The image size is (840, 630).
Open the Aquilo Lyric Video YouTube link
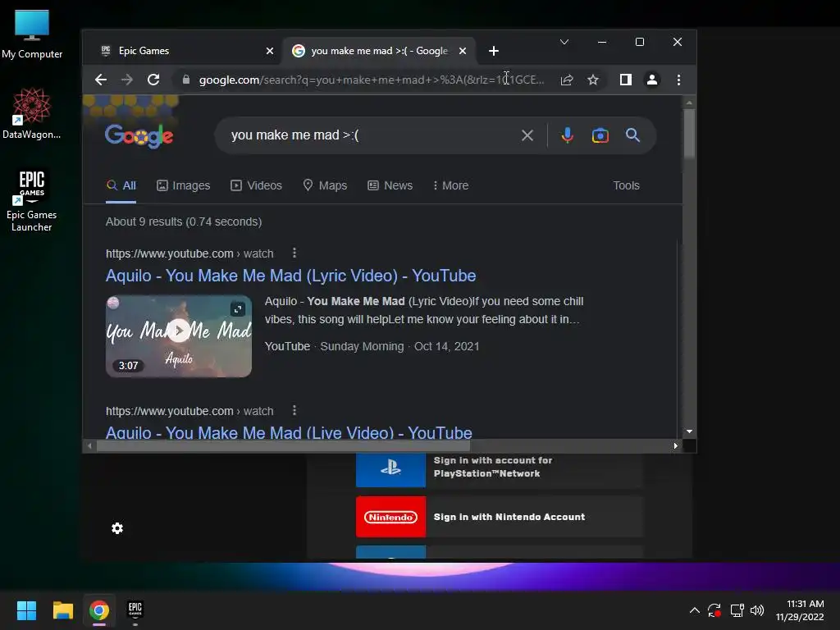(x=291, y=276)
